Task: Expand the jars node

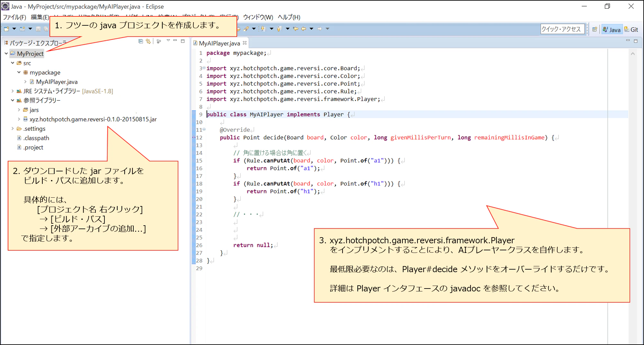Action: click(19, 110)
